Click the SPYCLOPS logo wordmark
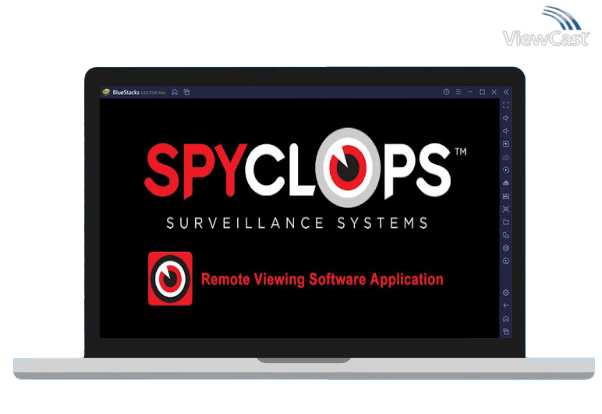602x414 pixels. click(306, 168)
